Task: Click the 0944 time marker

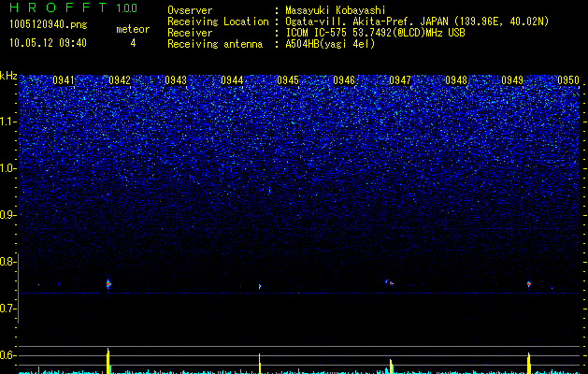Action: pos(232,80)
